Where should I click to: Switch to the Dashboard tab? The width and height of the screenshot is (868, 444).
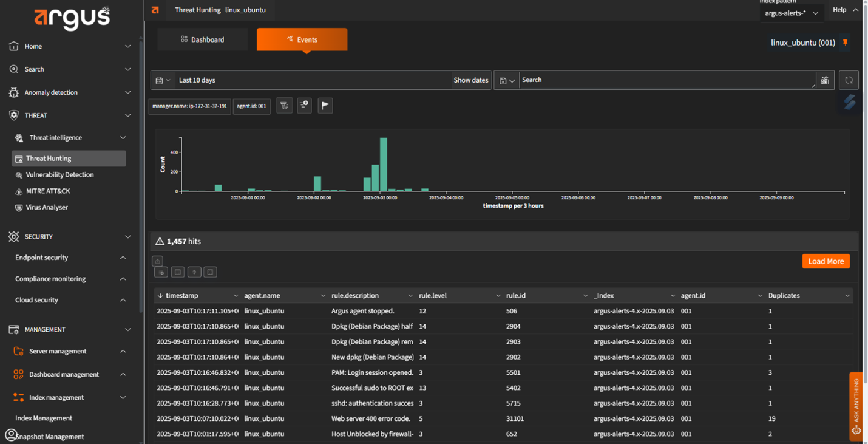(203, 39)
